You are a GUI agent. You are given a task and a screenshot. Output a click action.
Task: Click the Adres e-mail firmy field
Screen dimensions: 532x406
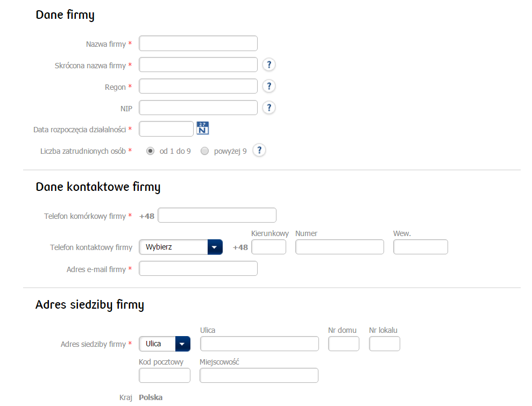point(198,268)
